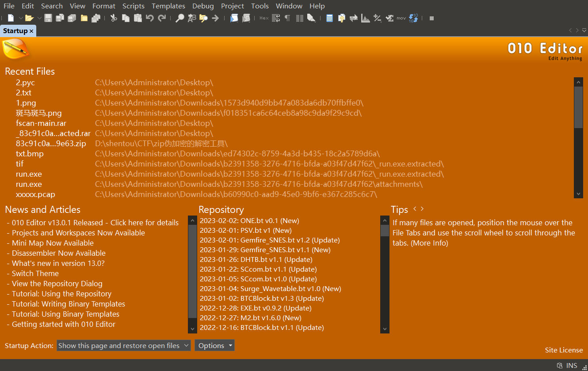The width and height of the screenshot is (588, 371).
Task: Open recent file txt.bmp
Action: click(30, 154)
